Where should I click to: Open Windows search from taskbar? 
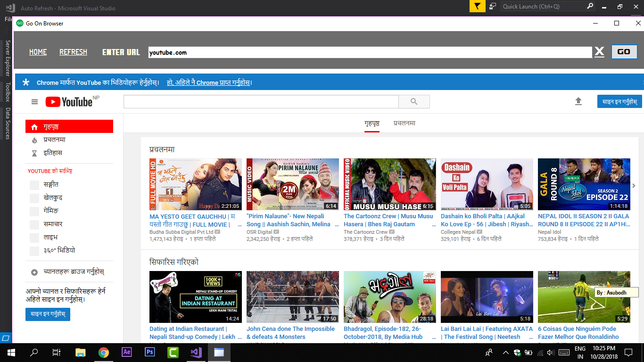[x=34, y=352]
